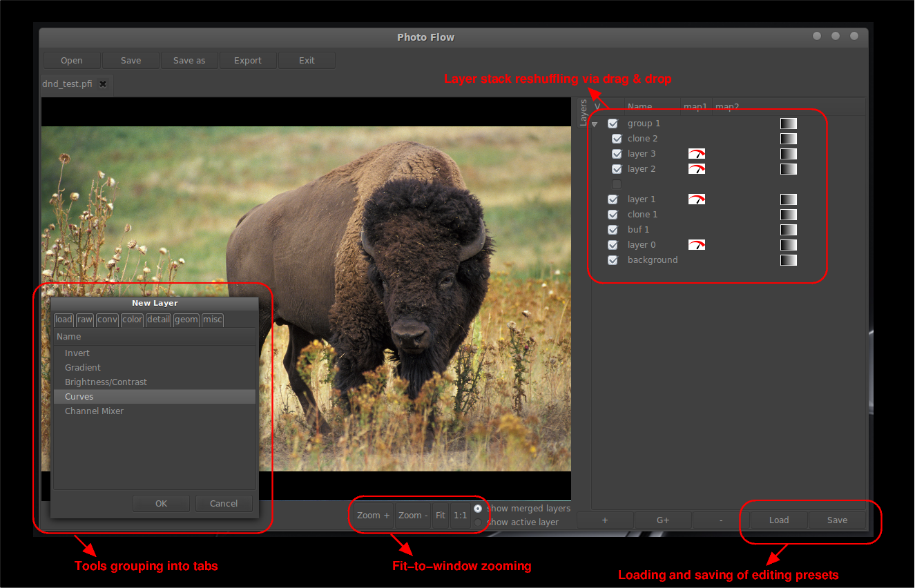The image size is (915, 588).
Task: Click the gradient mask icon of group 1
Action: pos(789,124)
